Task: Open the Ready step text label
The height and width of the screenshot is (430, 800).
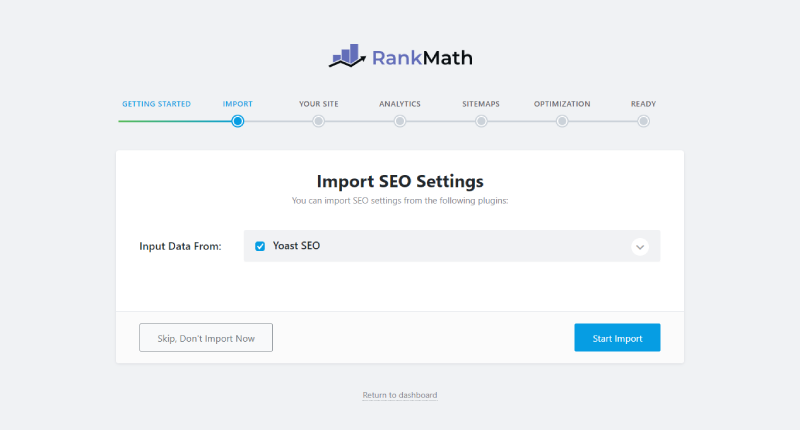Action: [643, 104]
